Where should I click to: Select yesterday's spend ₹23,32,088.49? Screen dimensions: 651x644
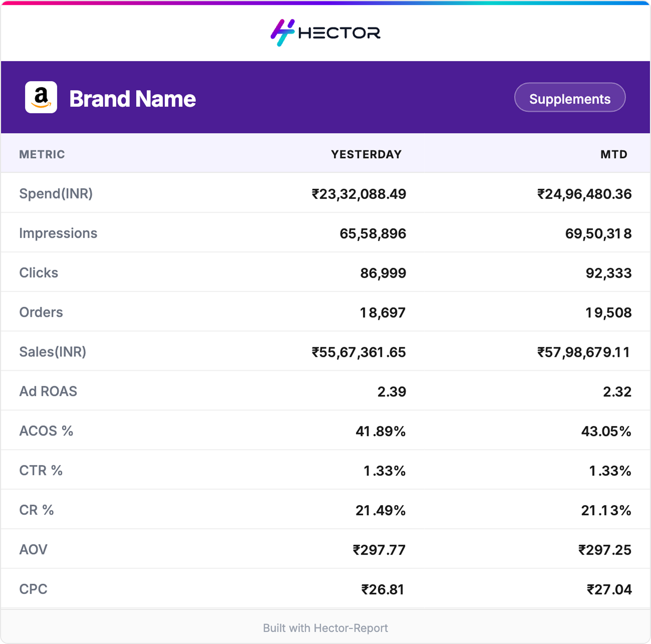(x=359, y=194)
